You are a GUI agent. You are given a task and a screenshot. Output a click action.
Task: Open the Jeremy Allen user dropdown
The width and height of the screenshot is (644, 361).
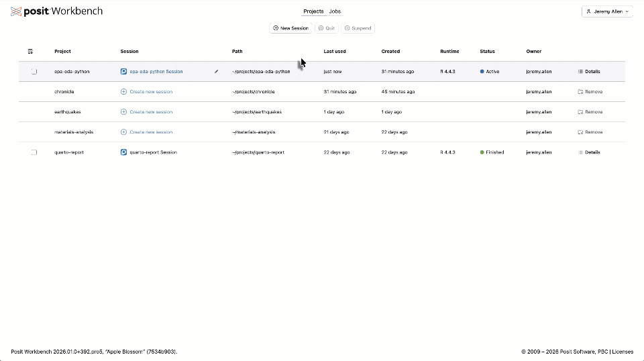click(x=607, y=11)
